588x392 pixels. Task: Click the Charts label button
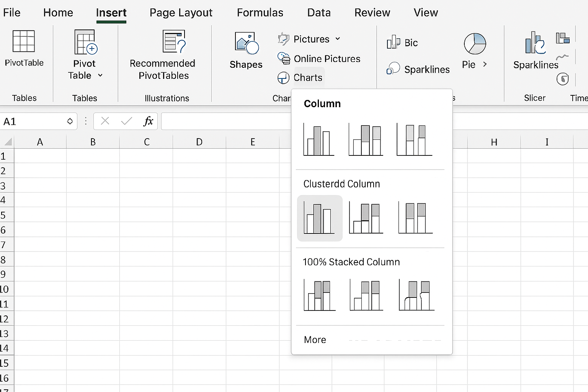pos(308,78)
